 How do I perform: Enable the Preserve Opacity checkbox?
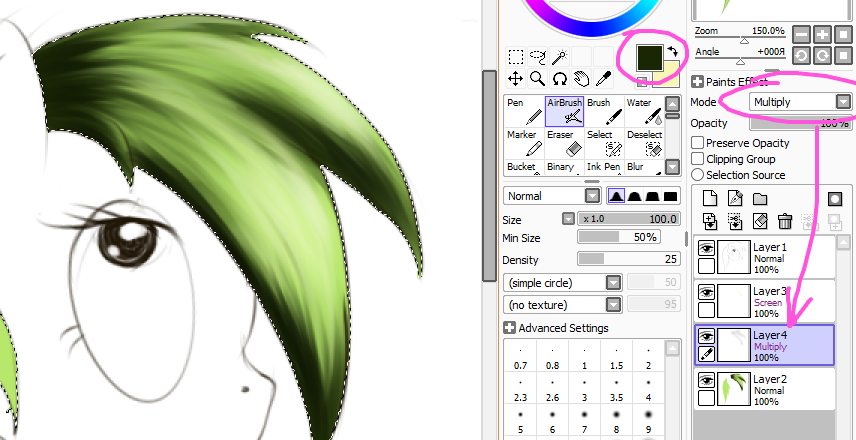(697, 143)
